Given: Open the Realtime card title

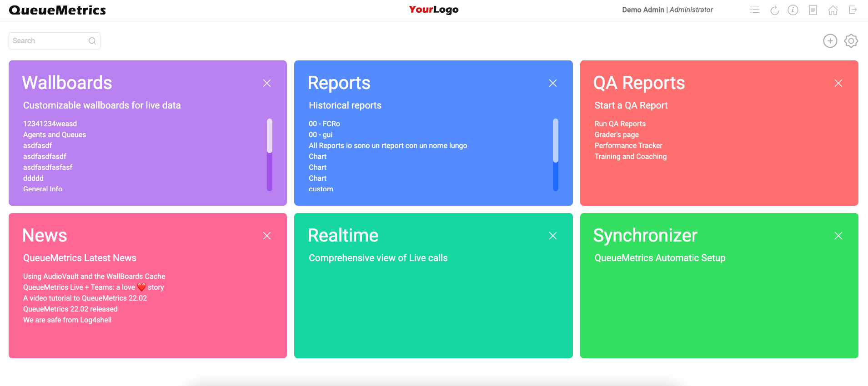Looking at the screenshot, I should [343, 235].
